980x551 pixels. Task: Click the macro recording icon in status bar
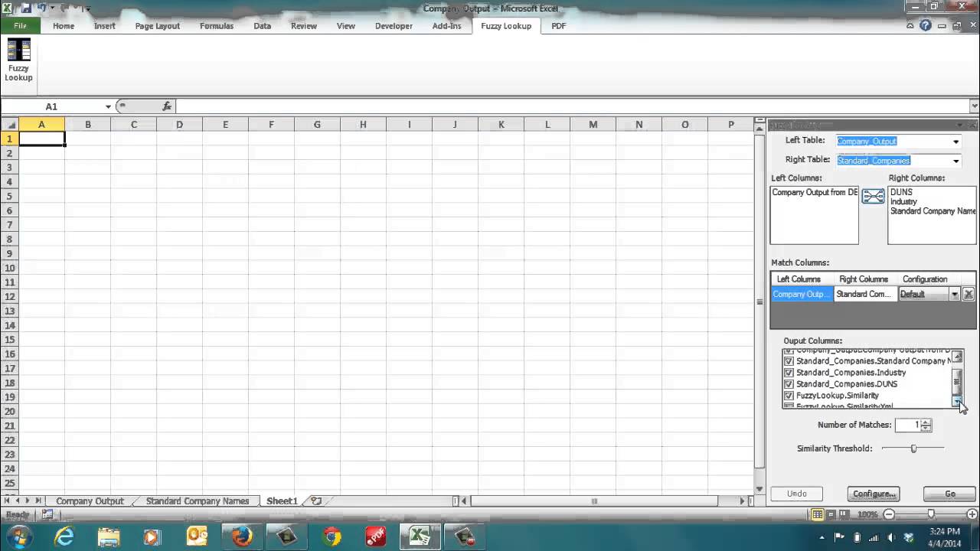[x=47, y=515]
